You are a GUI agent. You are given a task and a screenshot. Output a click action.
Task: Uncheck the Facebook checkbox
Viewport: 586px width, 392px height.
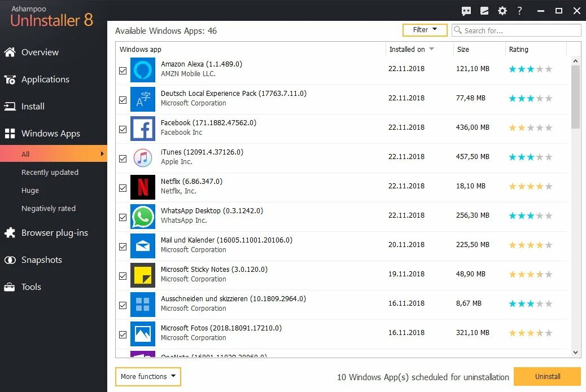click(123, 129)
